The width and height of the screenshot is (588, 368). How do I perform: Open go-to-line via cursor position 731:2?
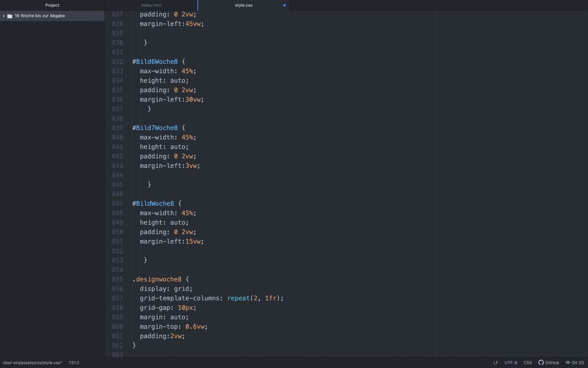point(74,362)
